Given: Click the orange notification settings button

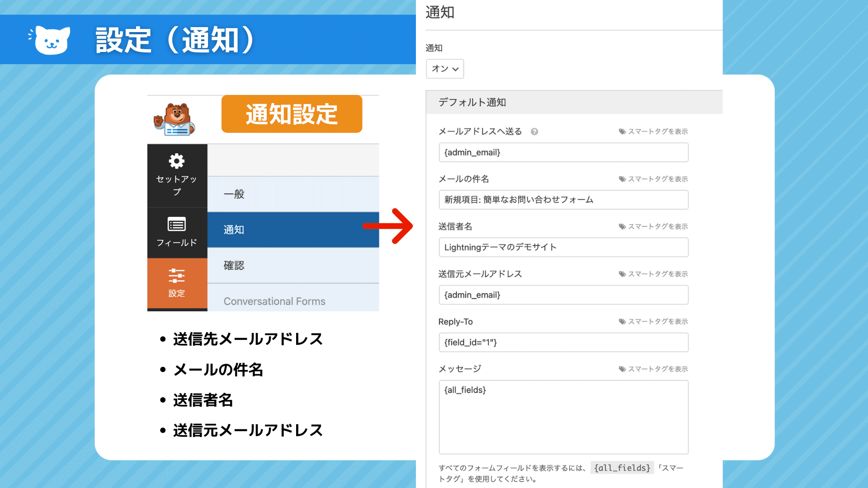Looking at the screenshot, I should (x=292, y=114).
